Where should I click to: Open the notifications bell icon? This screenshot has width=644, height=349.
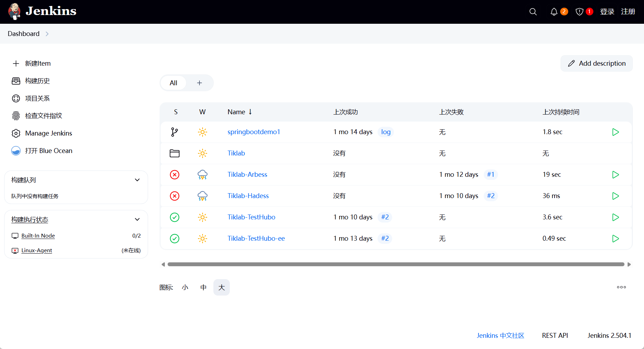click(554, 12)
